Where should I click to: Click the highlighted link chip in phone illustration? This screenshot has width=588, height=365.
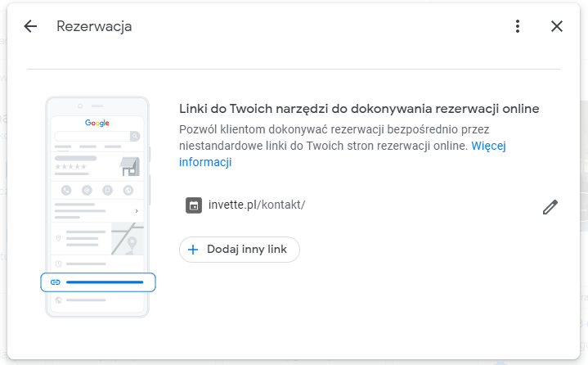[98, 282]
